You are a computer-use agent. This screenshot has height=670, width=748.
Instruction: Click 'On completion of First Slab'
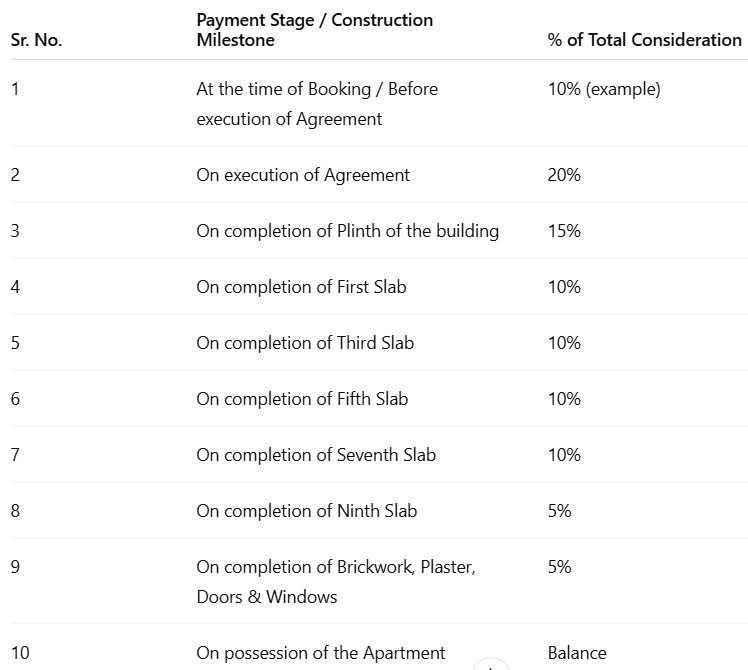tap(301, 287)
